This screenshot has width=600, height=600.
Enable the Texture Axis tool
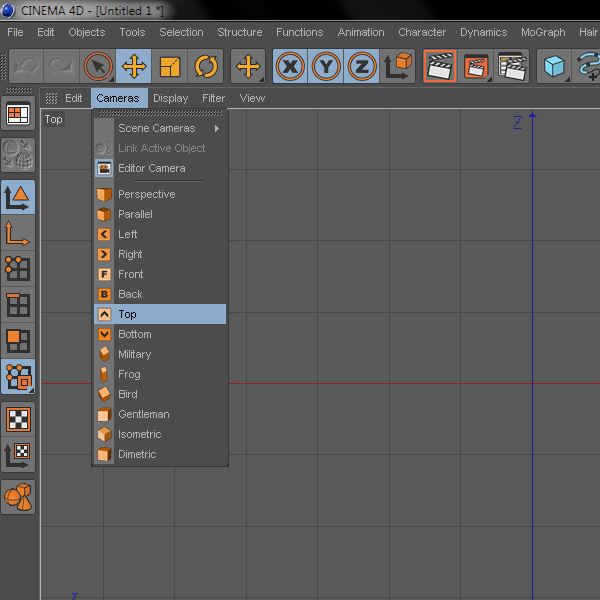pyautogui.click(x=18, y=455)
